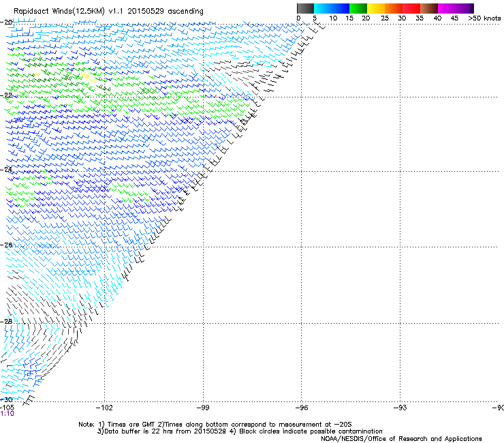This screenshot has height=443, width=504.
Task: Click the magenta 40-45 knots legend segment
Action: (447, 8)
